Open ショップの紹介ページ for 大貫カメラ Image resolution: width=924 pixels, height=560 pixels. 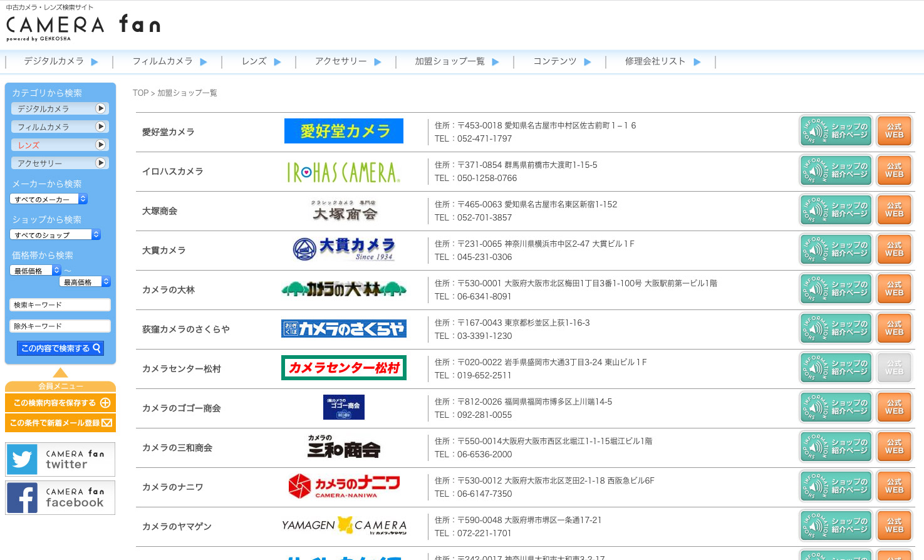click(x=836, y=249)
